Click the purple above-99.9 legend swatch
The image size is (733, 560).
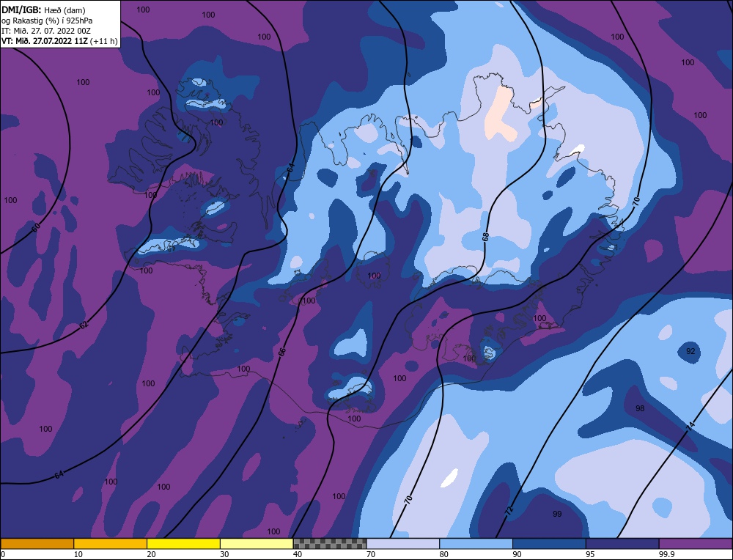pos(696,544)
